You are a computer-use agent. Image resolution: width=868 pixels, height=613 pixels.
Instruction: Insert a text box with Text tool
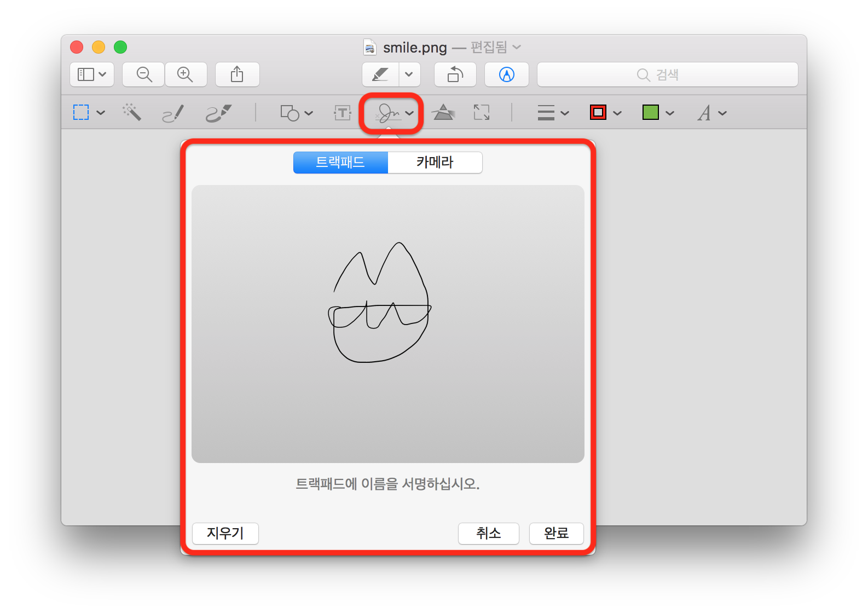tap(343, 113)
